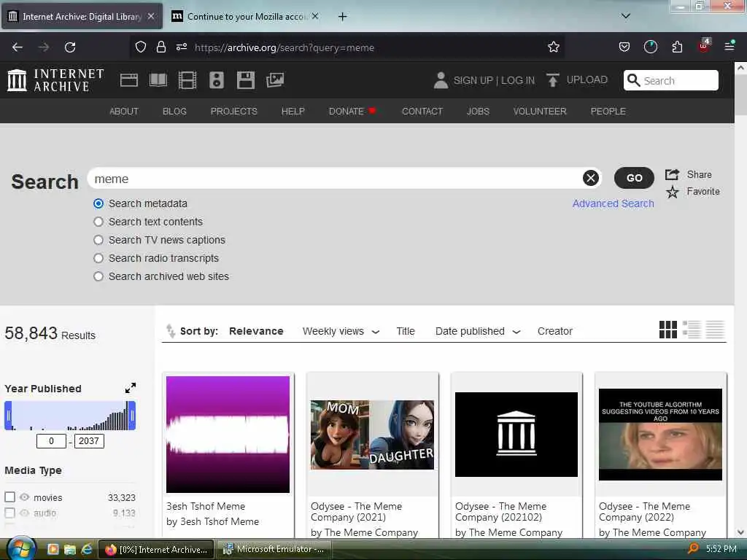The height and width of the screenshot is (560, 747).
Task: Open the Advanced Search link
Action: 613,204
